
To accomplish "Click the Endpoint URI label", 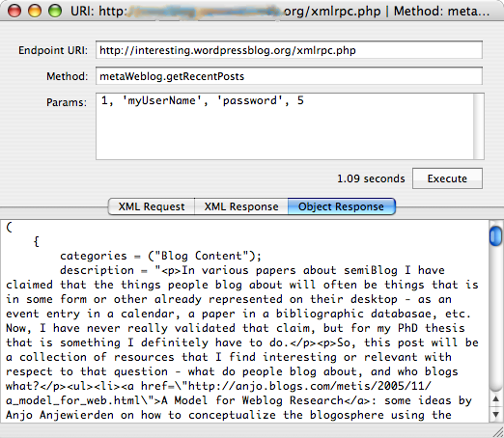I will click(53, 50).
